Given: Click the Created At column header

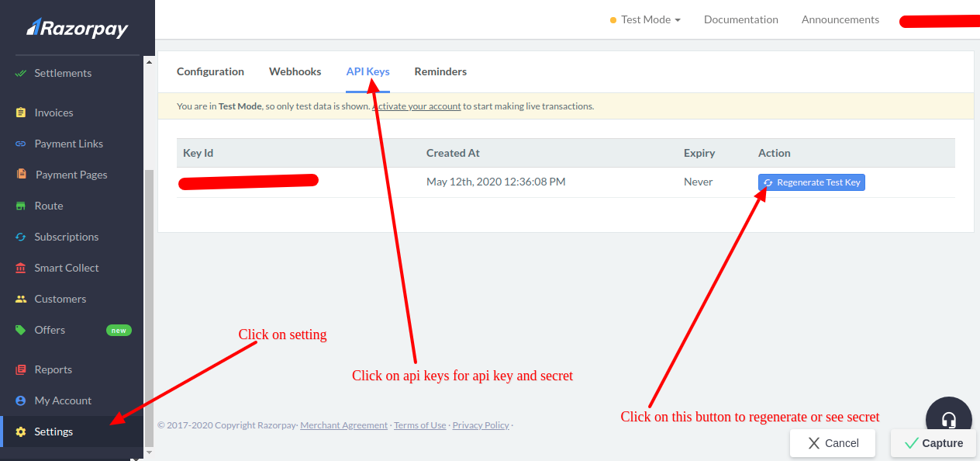Looking at the screenshot, I should click(453, 153).
